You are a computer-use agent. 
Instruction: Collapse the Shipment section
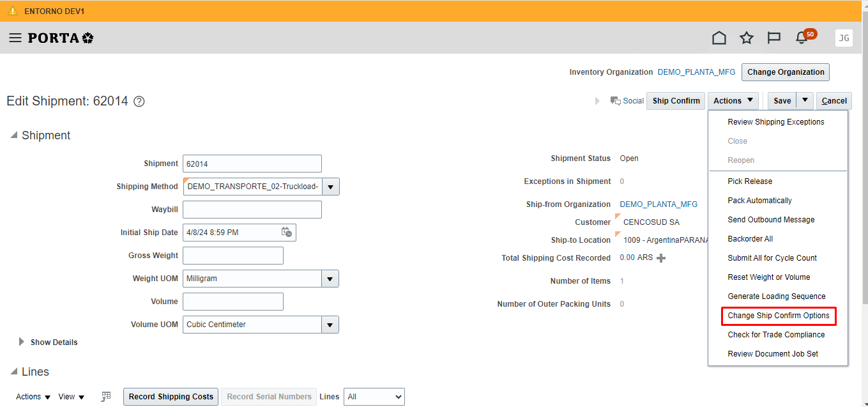coord(13,135)
